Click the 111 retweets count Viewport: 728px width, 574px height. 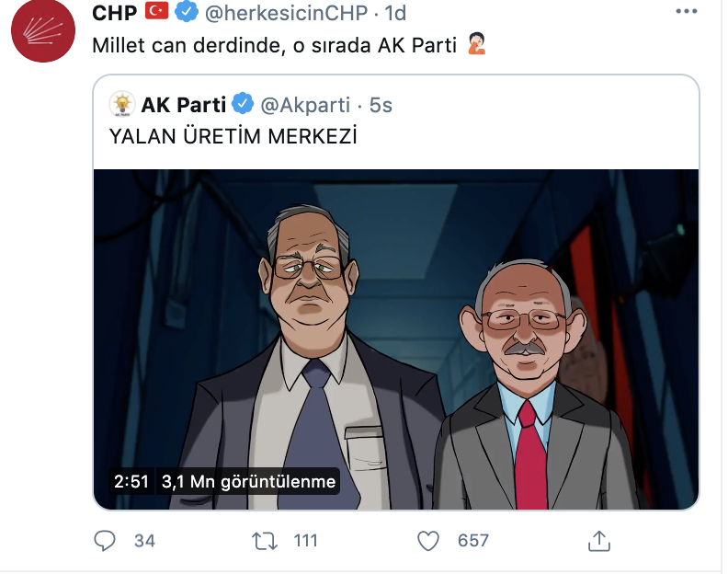305,541
